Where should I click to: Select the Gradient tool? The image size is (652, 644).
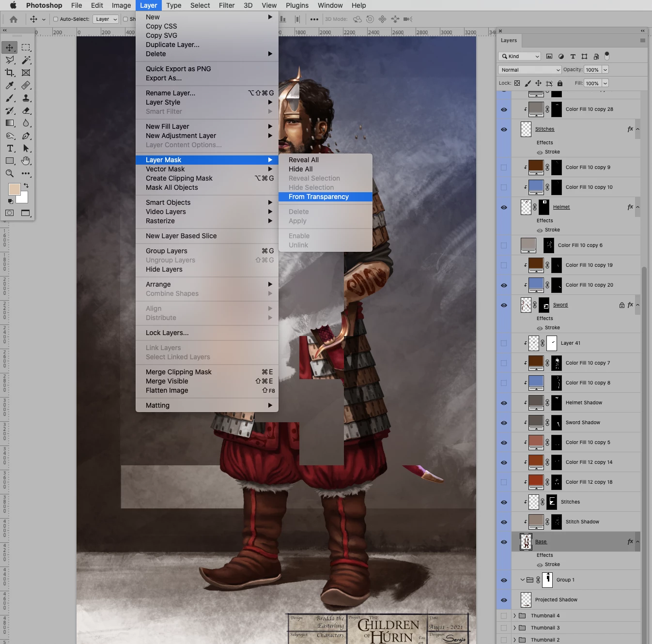(10, 123)
